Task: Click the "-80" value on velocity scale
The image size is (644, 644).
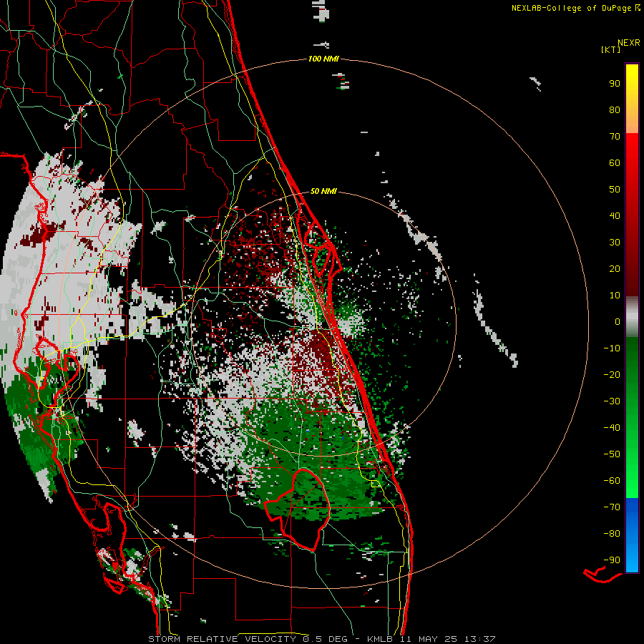Action: (612, 534)
